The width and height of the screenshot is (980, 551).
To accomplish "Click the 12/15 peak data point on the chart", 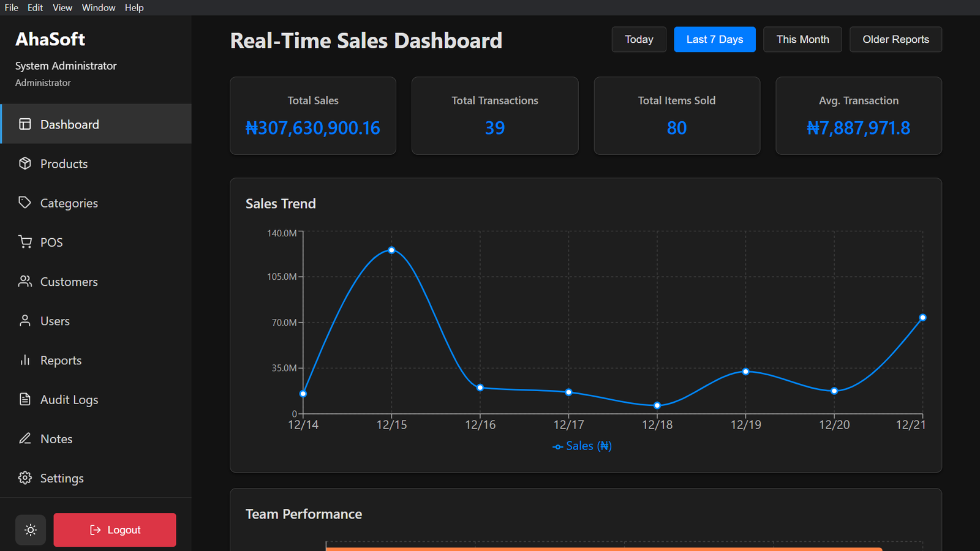I will click(391, 250).
